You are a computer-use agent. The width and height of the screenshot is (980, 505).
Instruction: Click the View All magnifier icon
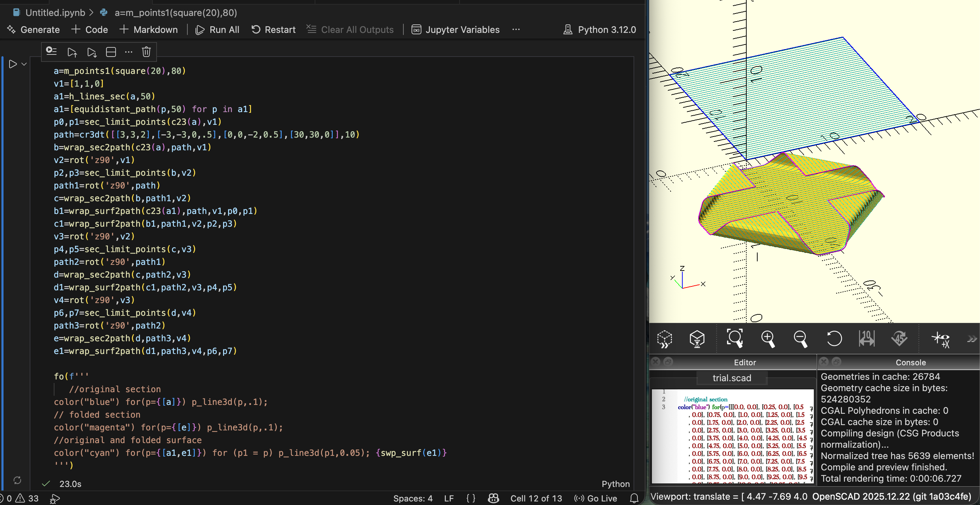[x=734, y=338]
